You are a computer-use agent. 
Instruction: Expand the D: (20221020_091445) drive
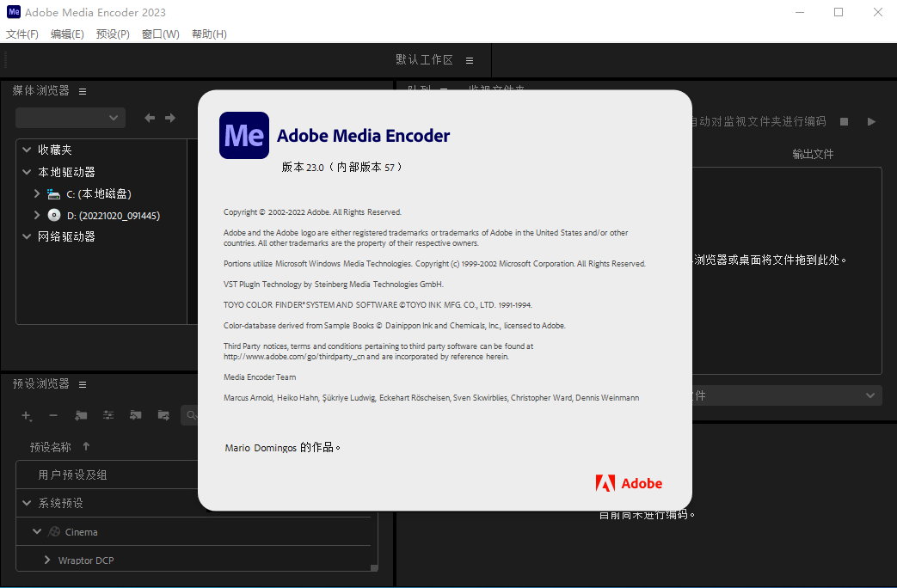click(37, 215)
